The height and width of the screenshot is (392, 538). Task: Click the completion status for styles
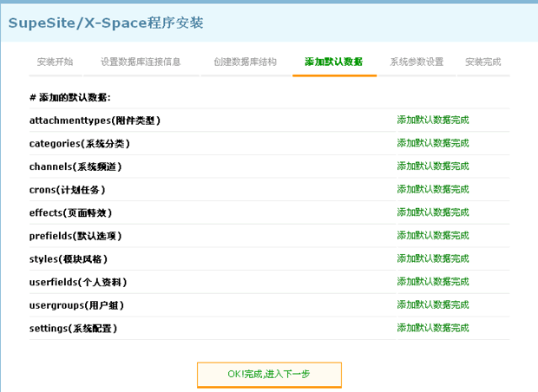coord(433,258)
